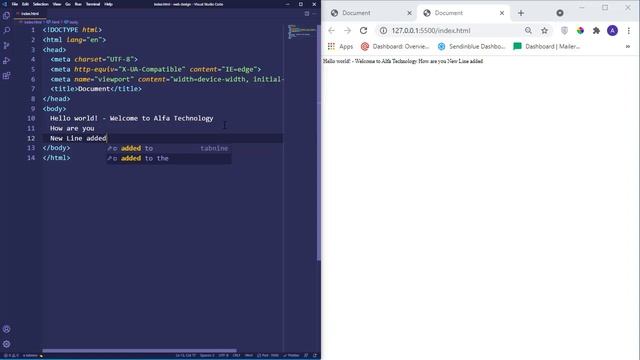Click code line "How are you"
Screen dimensions: 640x360
72,128
